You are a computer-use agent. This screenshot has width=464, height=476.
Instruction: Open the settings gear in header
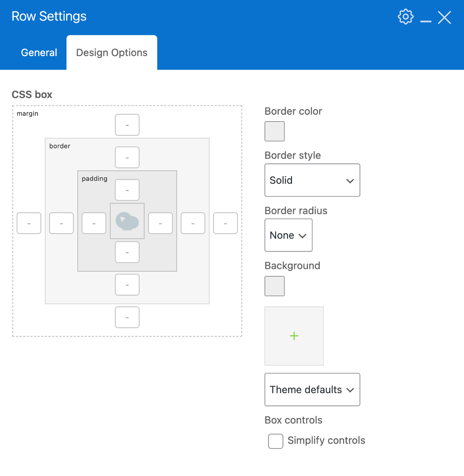pos(406,17)
